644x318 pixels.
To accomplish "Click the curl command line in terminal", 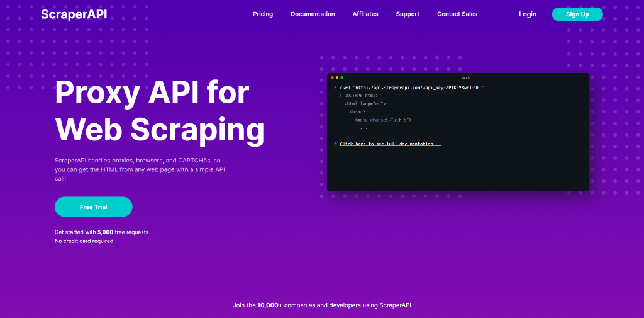I will [412, 88].
